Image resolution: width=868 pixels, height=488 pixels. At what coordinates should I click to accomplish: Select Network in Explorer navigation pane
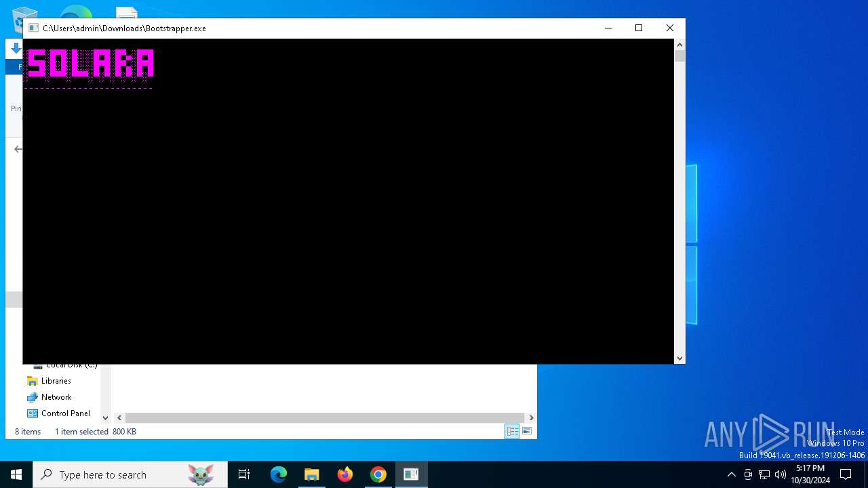[x=56, y=397]
